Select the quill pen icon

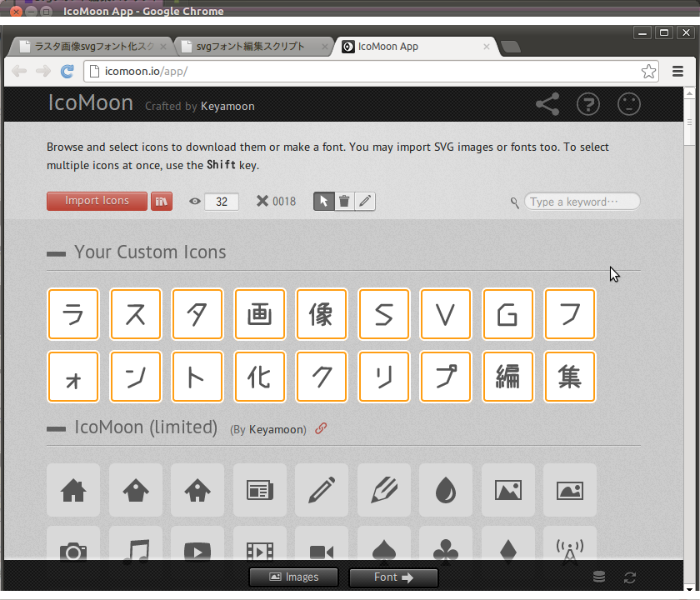coord(383,490)
